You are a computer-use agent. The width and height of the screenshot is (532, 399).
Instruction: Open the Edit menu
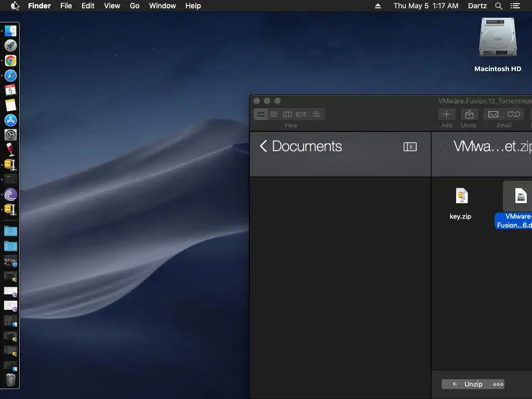point(88,6)
